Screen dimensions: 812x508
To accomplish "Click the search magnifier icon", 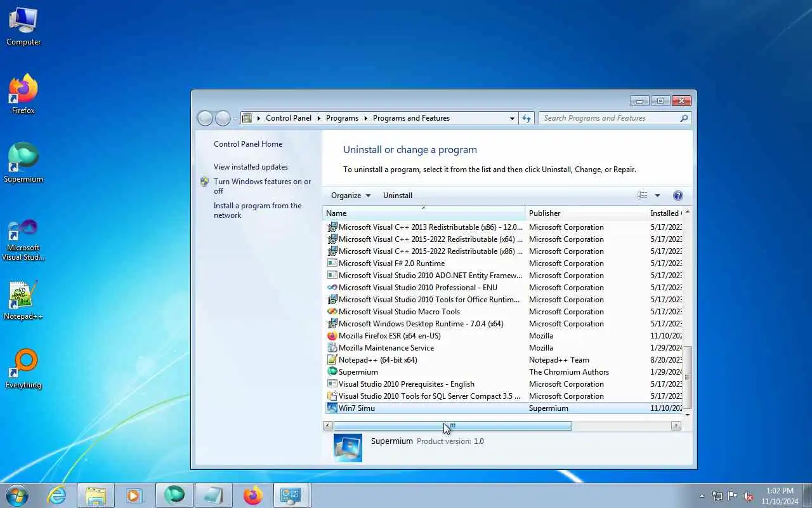I will (684, 118).
